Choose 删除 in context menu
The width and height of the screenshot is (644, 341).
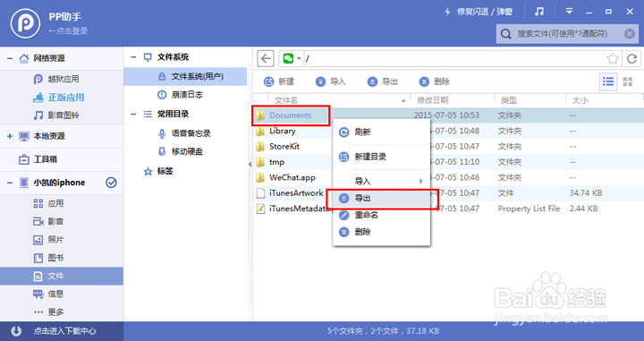coord(382,232)
